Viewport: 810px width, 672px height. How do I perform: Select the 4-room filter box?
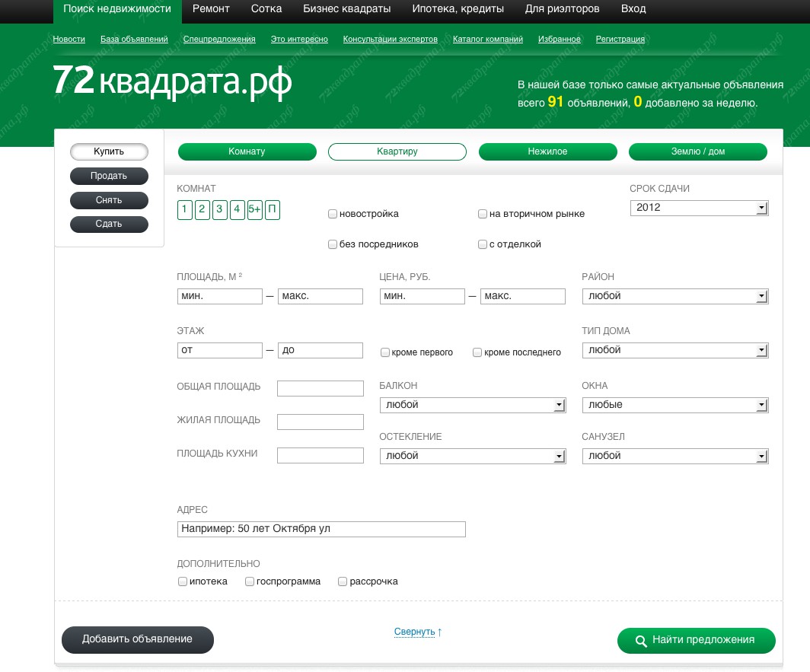point(237,210)
